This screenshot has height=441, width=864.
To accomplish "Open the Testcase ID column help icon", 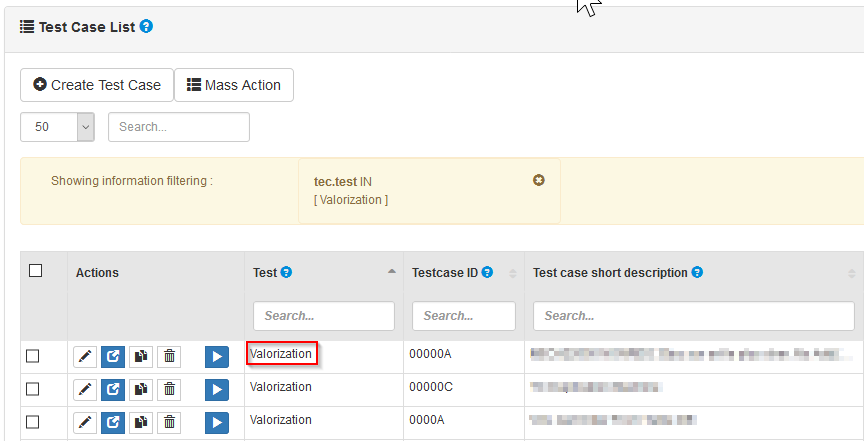I will coord(487,272).
